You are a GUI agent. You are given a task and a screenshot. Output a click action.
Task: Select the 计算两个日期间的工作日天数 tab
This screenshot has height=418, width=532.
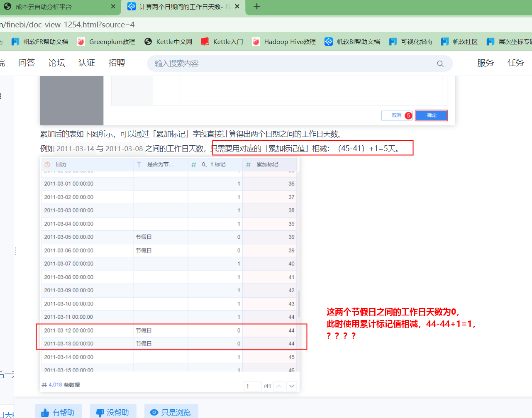pyautogui.click(x=183, y=7)
